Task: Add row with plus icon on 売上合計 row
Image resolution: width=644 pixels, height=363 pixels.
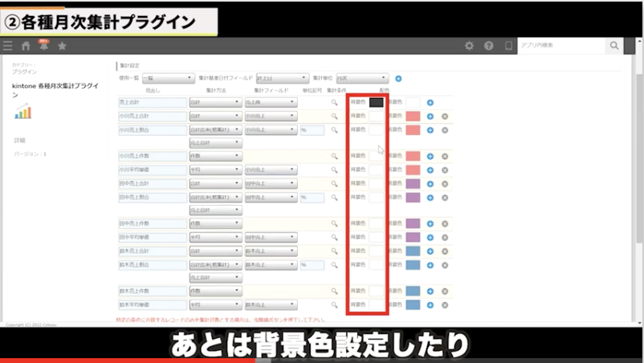Action: pyautogui.click(x=430, y=103)
